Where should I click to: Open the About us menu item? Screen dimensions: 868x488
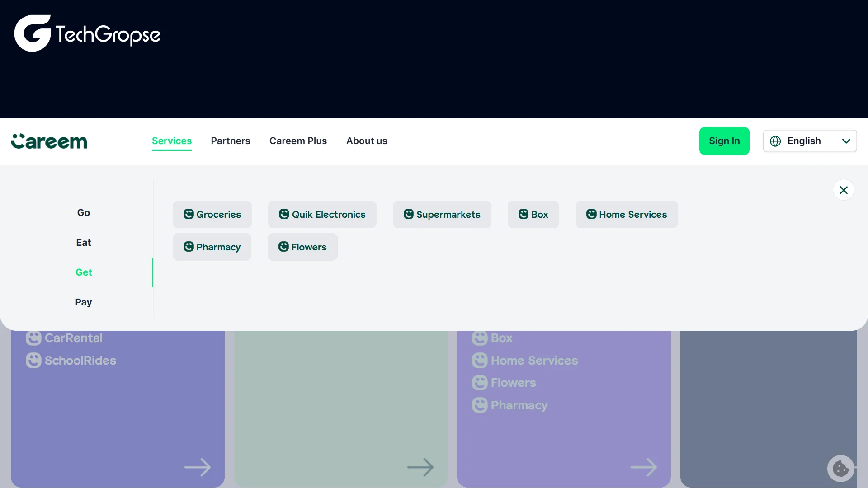(367, 141)
